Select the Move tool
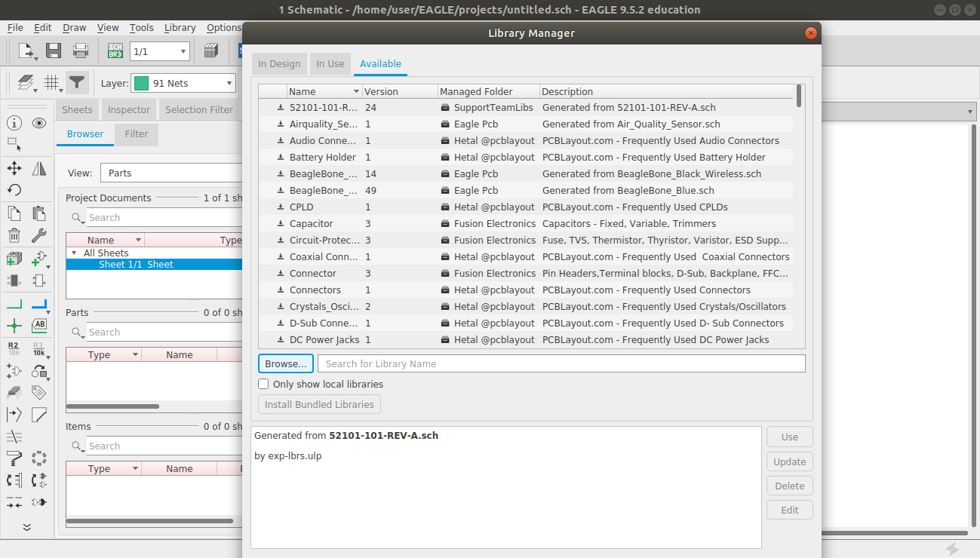Screen dimensions: 980x558 click(14, 168)
